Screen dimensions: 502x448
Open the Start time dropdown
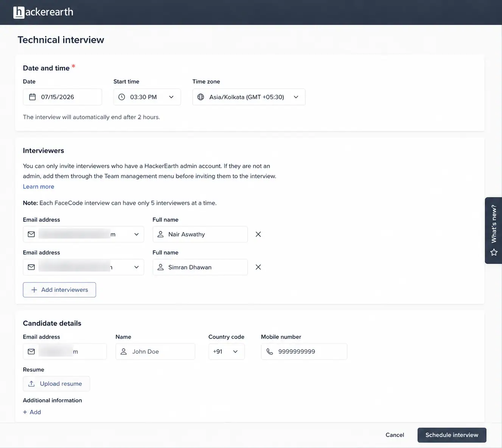point(147,97)
